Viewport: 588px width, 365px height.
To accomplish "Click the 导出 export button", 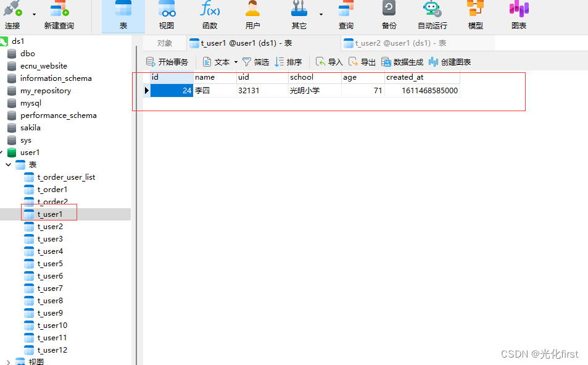I will tap(366, 62).
